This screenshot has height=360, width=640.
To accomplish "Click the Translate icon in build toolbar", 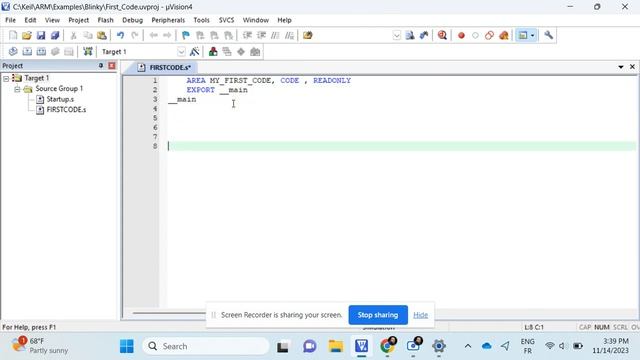I will tap(13, 52).
